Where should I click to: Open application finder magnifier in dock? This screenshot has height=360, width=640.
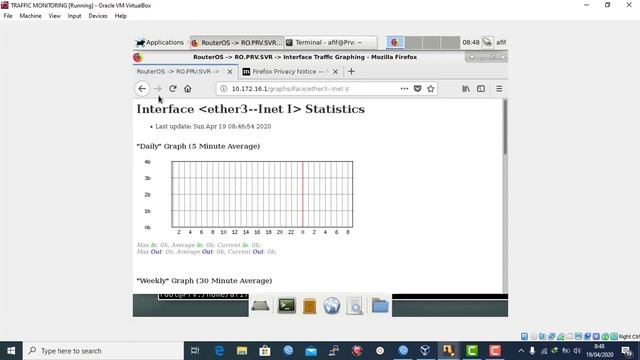(x=355, y=306)
